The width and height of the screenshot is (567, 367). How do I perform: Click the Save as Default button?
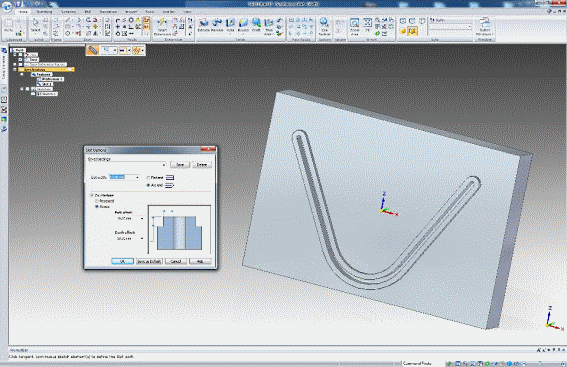click(149, 261)
